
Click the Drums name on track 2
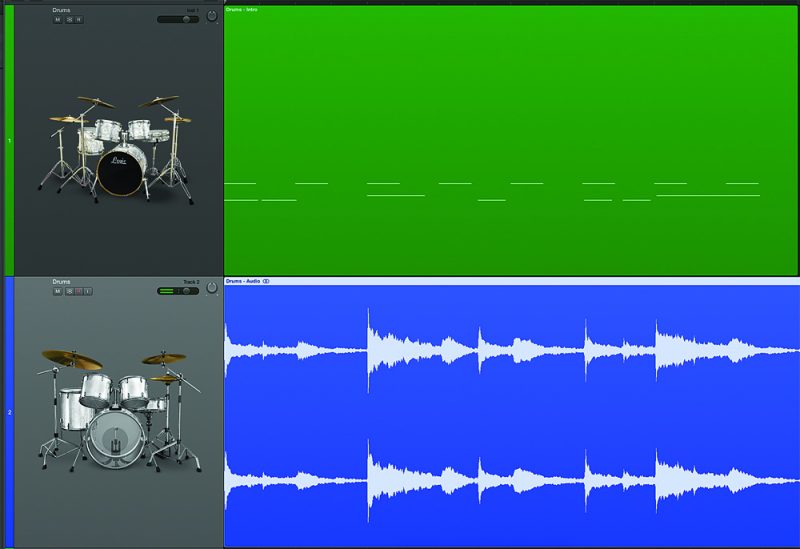coord(62,282)
